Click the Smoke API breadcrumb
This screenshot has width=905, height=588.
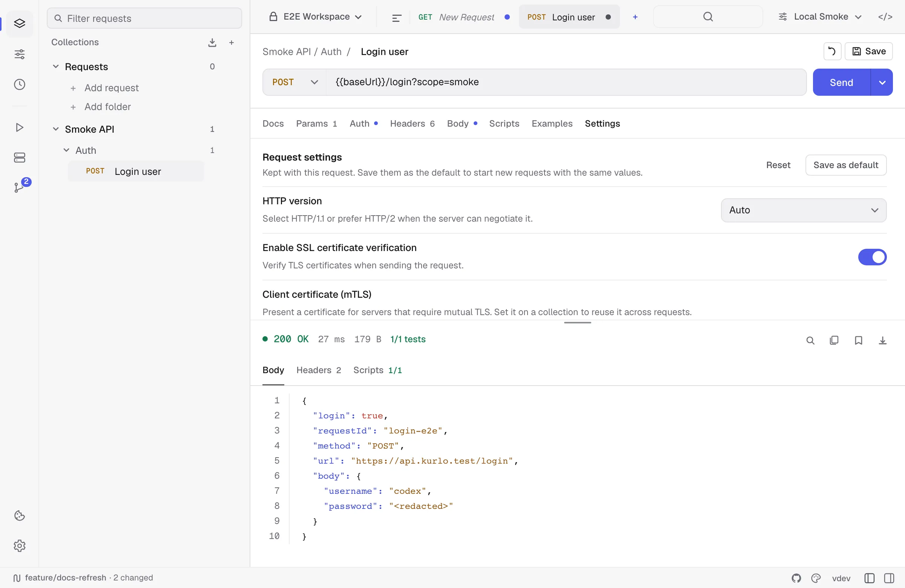click(286, 52)
